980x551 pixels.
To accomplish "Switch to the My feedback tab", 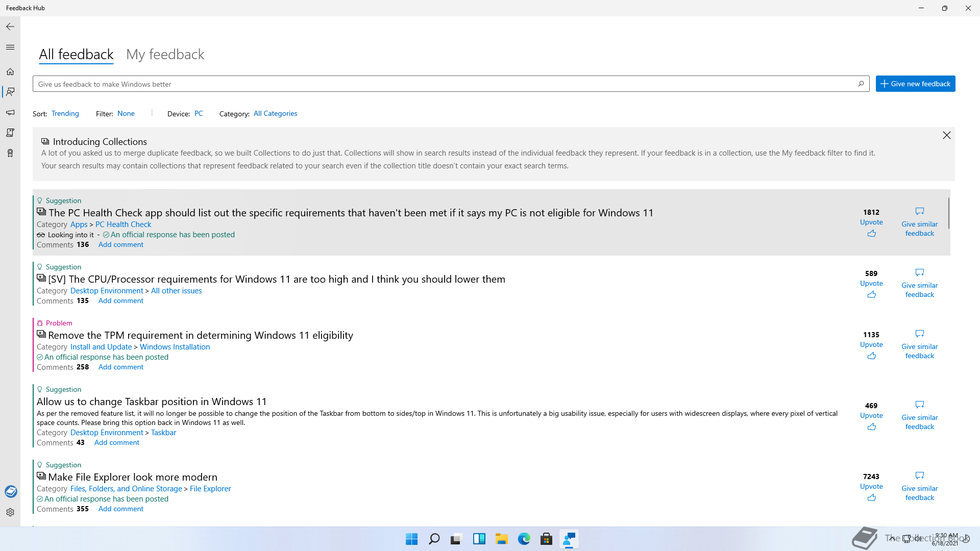I will (x=165, y=55).
